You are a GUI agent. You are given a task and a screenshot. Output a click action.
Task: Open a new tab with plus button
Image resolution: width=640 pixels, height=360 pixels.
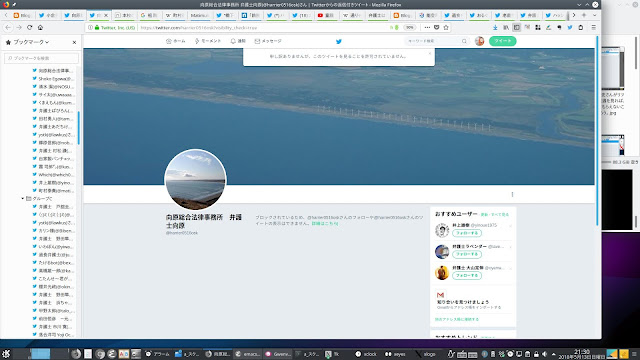(584, 15)
